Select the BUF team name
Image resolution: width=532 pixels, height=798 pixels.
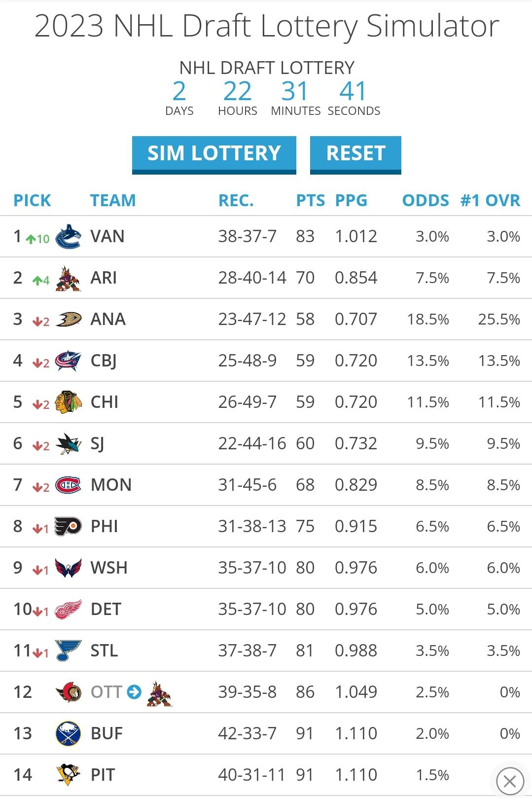click(x=106, y=733)
